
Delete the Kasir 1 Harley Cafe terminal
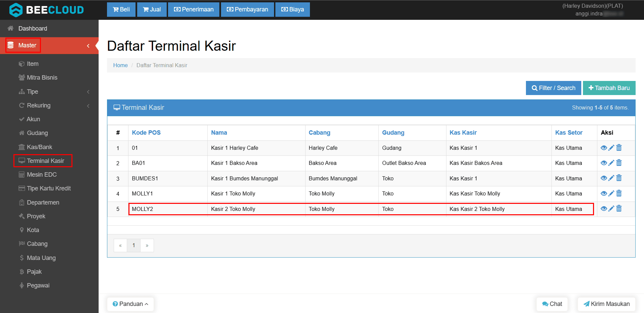(619, 148)
